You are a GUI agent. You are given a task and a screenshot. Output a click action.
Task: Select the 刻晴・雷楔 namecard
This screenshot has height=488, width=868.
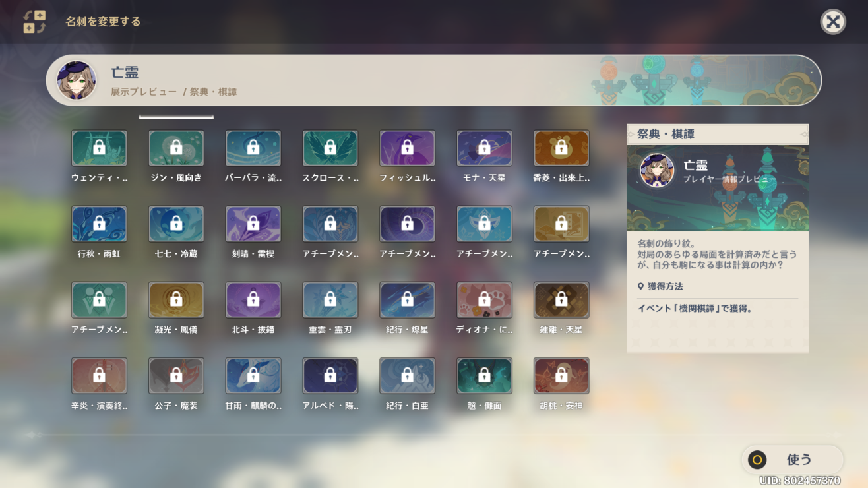(253, 223)
